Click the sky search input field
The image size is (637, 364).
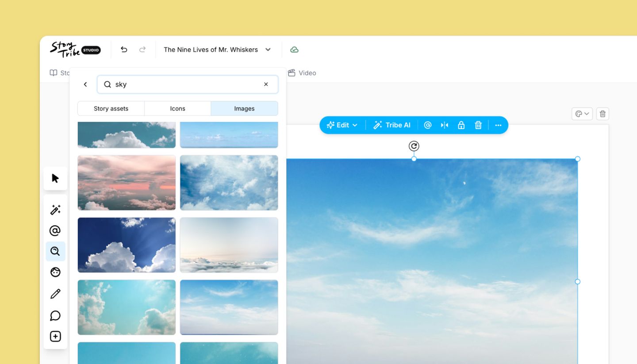(188, 84)
